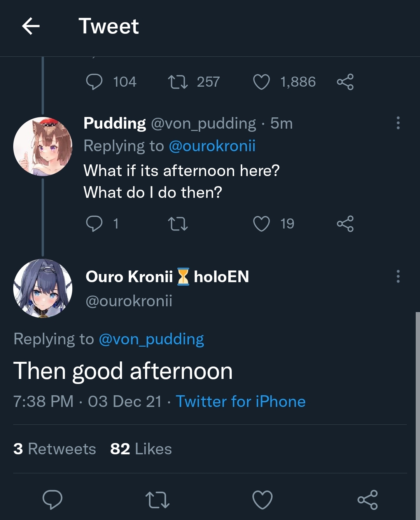View the 82 Likes list
This screenshot has height=520, width=420.
141,449
